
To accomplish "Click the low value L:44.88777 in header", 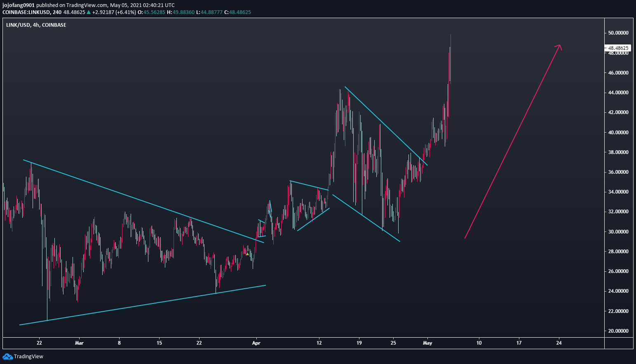I will point(209,12).
